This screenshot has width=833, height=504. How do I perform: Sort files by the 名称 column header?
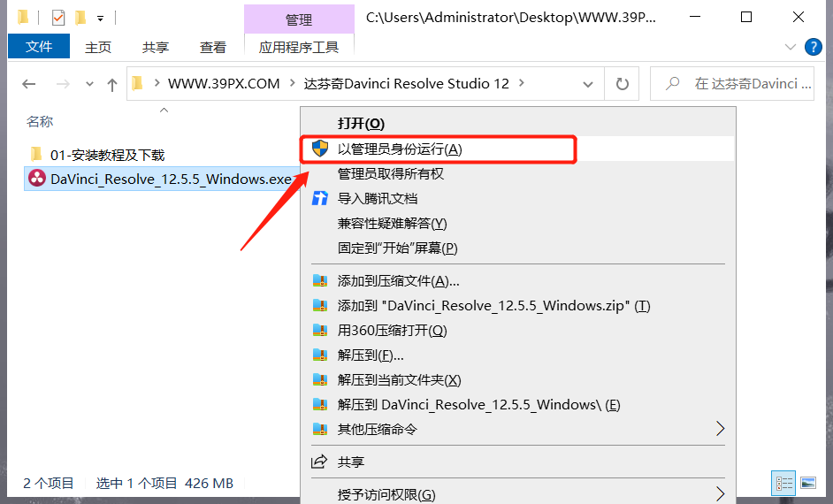pyautogui.click(x=40, y=122)
